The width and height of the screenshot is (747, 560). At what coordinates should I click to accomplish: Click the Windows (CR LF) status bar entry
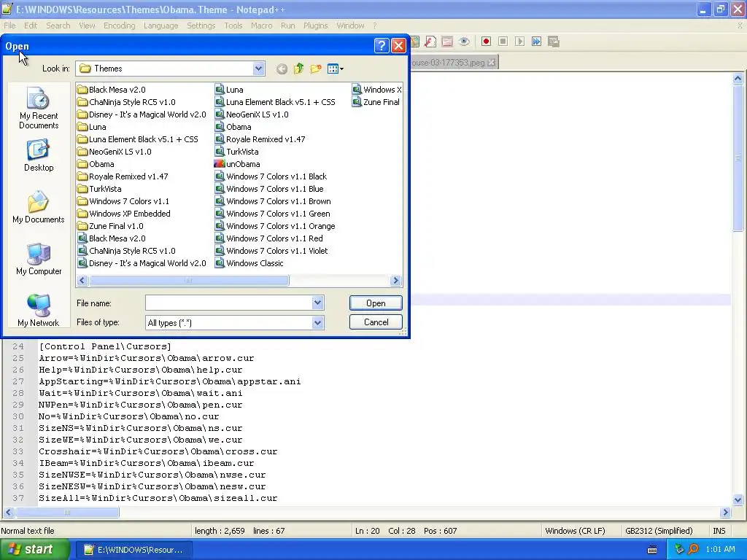click(575, 531)
